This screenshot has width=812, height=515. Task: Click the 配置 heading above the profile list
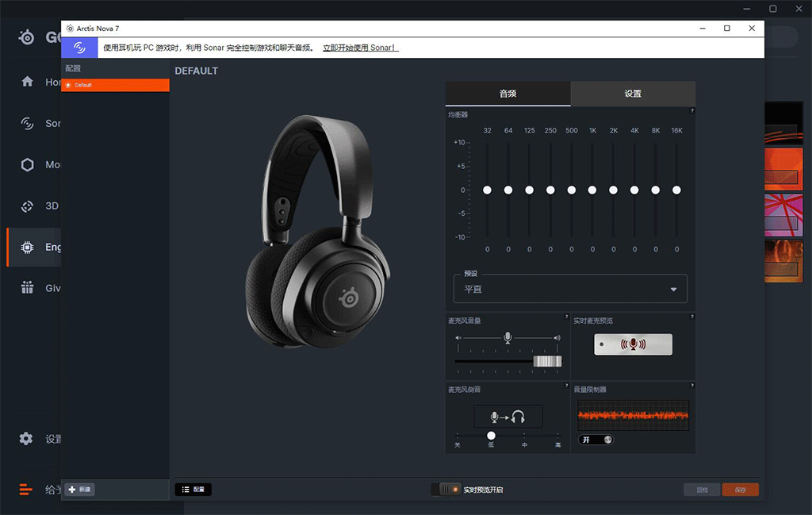point(73,68)
